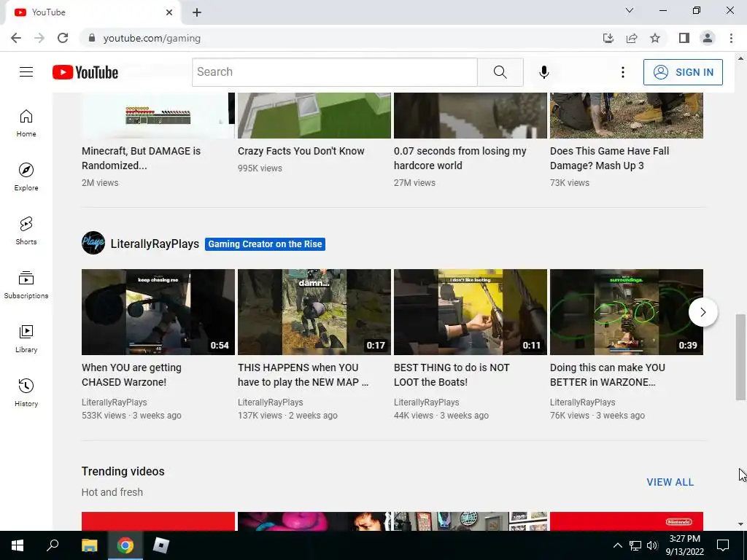
Task: Click the address bar URL
Action: [152, 38]
